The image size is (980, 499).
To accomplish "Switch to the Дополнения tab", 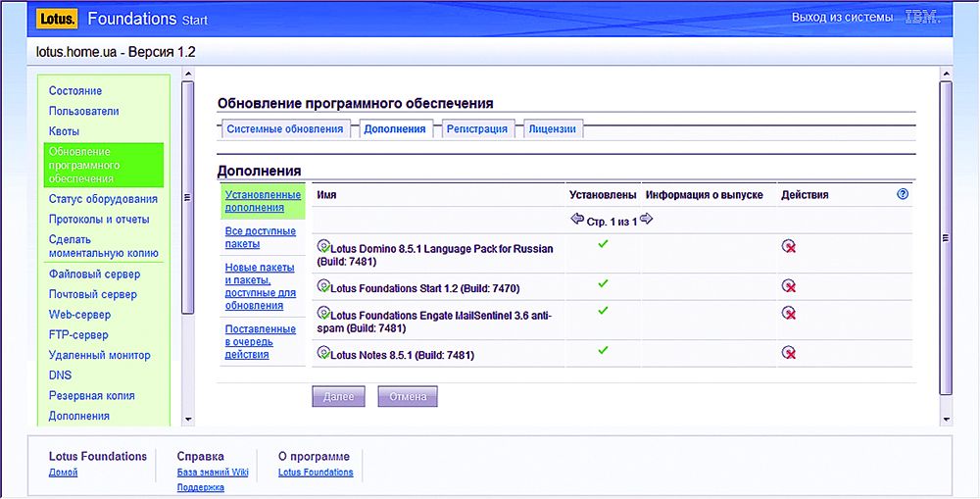I will coord(395,128).
